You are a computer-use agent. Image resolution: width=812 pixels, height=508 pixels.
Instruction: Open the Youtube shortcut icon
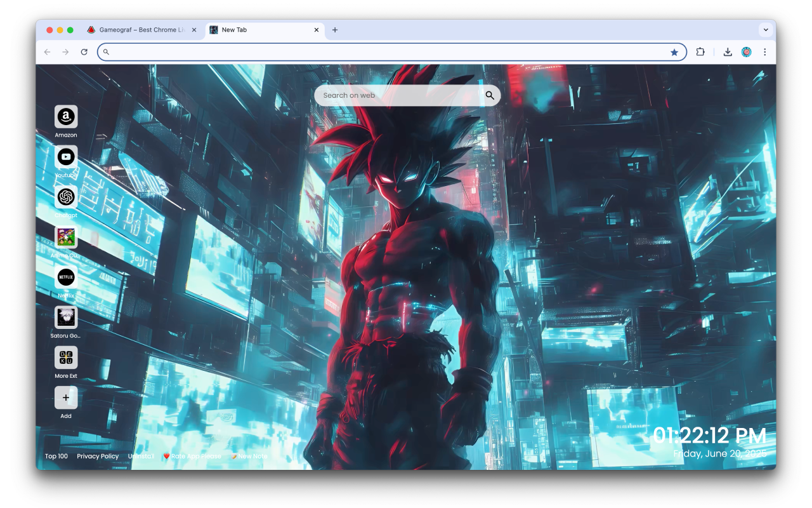(x=66, y=157)
